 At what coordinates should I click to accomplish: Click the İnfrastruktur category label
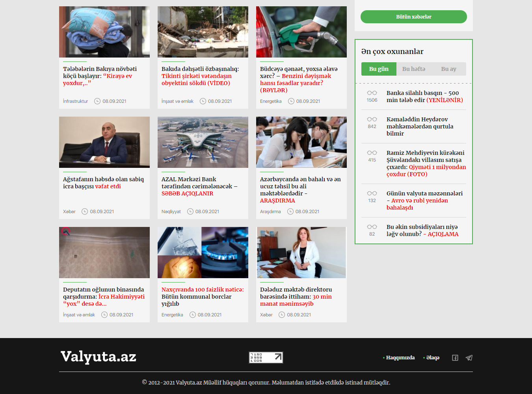[x=76, y=101]
